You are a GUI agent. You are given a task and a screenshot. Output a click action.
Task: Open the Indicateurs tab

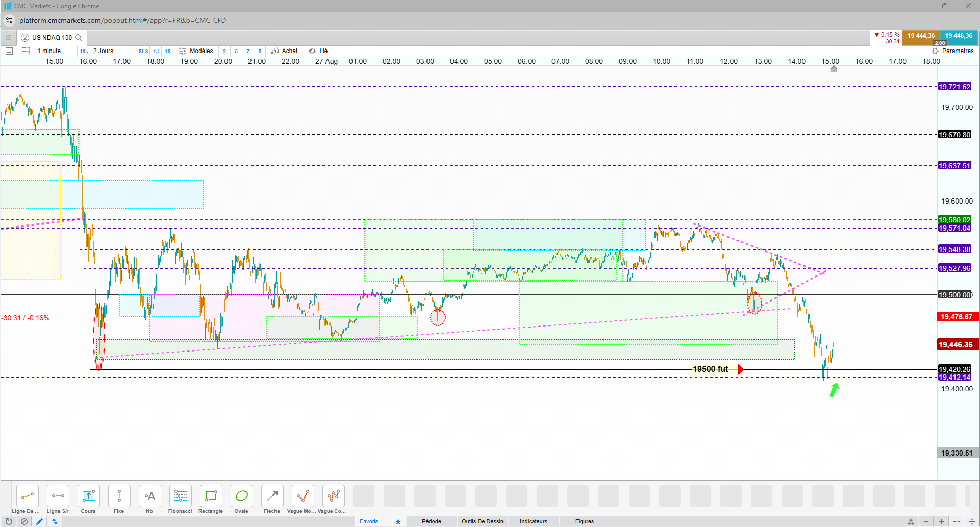(x=534, y=521)
